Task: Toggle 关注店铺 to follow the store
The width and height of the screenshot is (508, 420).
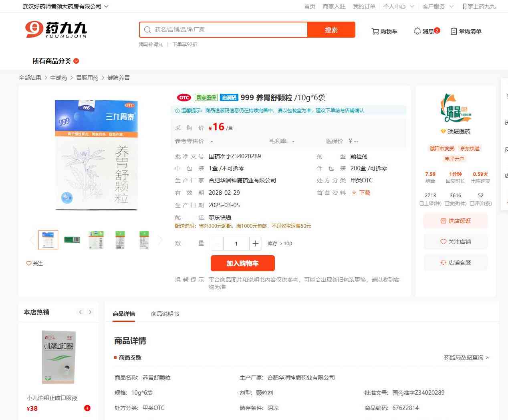Action: click(456, 242)
